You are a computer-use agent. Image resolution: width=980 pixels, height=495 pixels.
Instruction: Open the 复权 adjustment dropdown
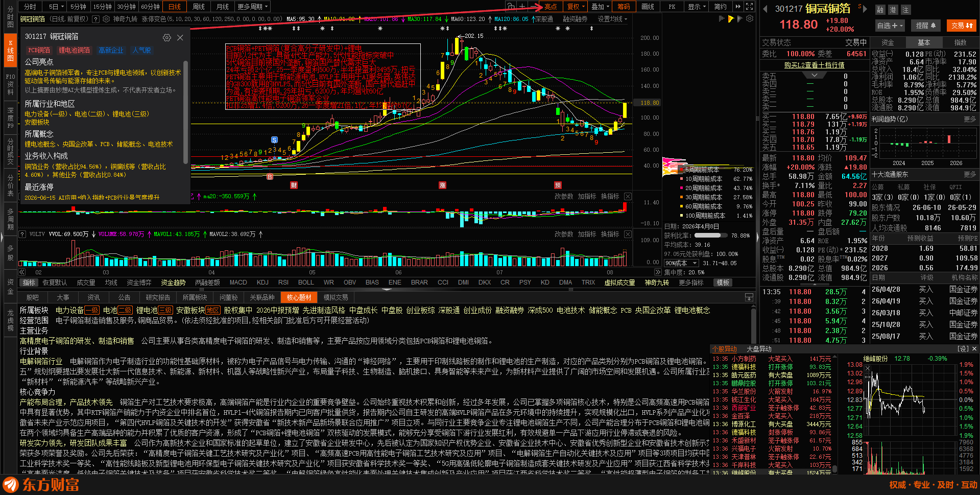pyautogui.click(x=576, y=7)
